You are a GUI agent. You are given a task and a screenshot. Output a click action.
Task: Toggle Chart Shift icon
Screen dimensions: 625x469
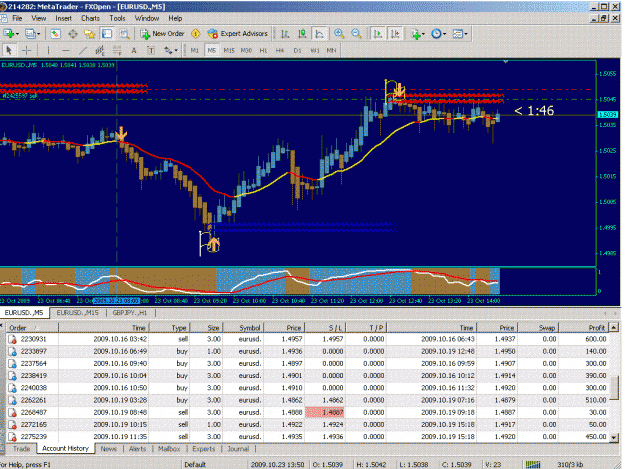[x=395, y=34]
